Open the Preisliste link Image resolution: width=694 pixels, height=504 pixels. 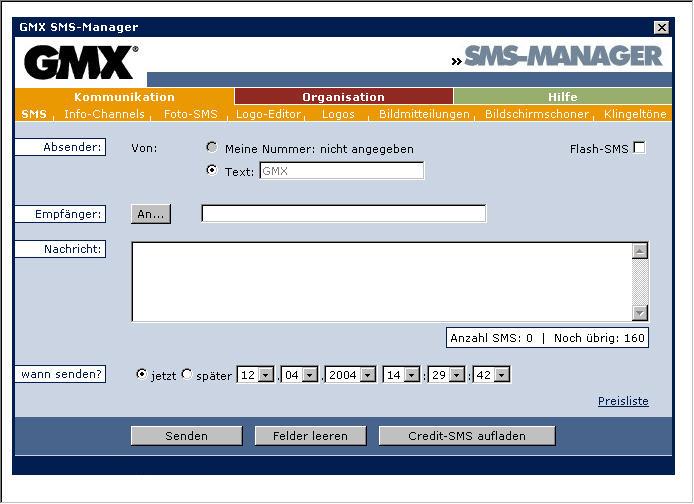(x=623, y=401)
